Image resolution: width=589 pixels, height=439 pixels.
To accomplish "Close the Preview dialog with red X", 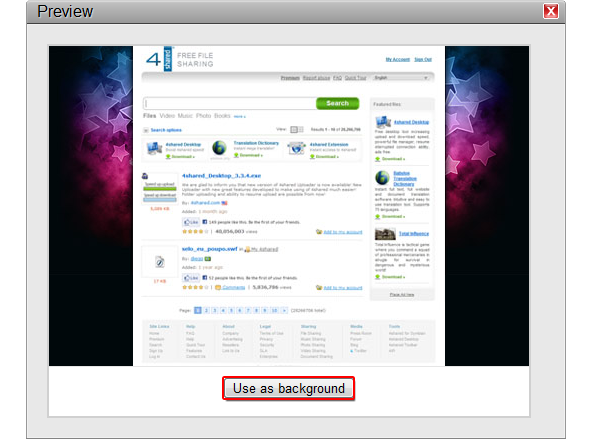I will (551, 11).
